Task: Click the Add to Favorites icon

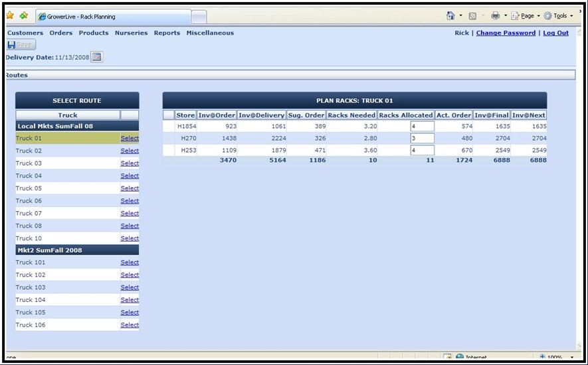Action: [24, 15]
